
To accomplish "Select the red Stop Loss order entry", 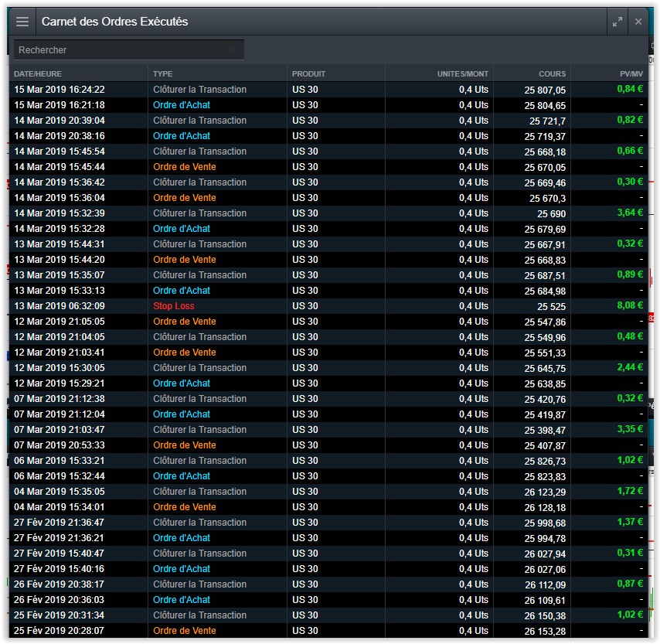I will pos(174,306).
